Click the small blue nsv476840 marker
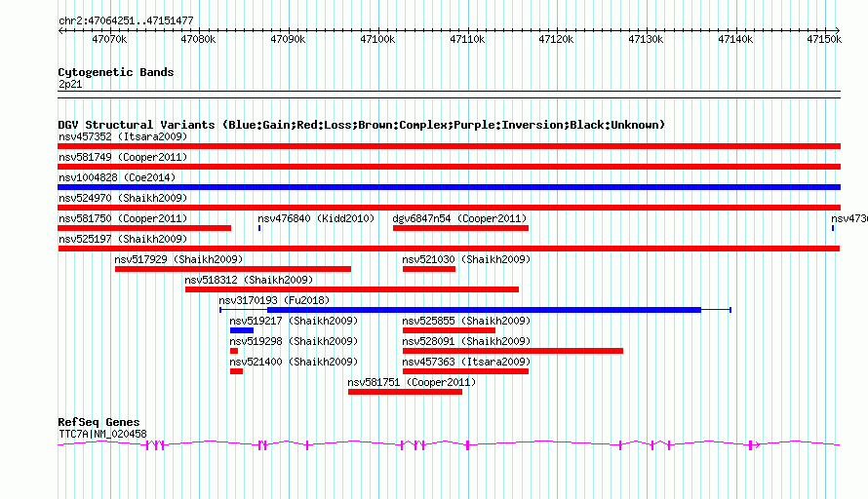 (x=259, y=228)
